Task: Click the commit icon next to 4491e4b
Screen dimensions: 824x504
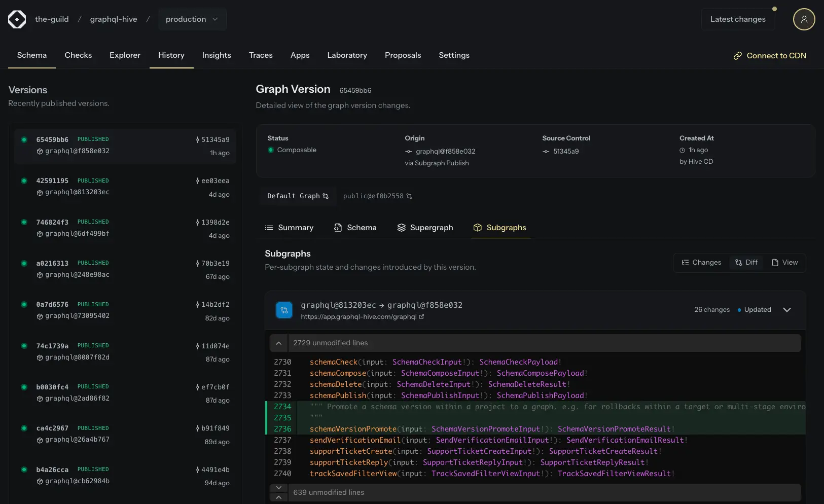Action: pyautogui.click(x=197, y=470)
